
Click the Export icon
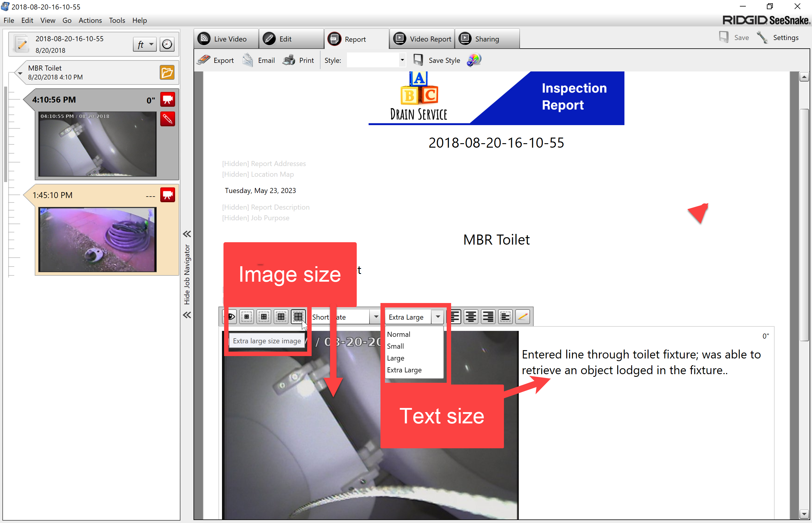click(204, 60)
